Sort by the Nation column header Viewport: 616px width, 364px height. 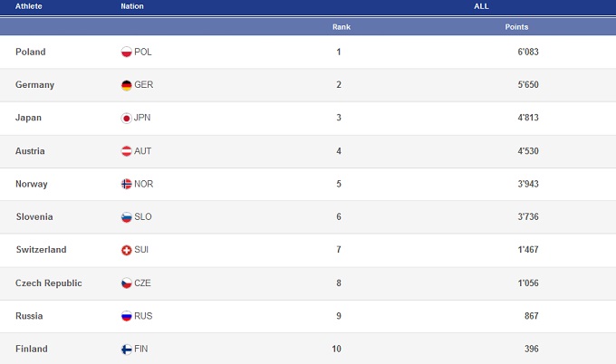pyautogui.click(x=132, y=6)
